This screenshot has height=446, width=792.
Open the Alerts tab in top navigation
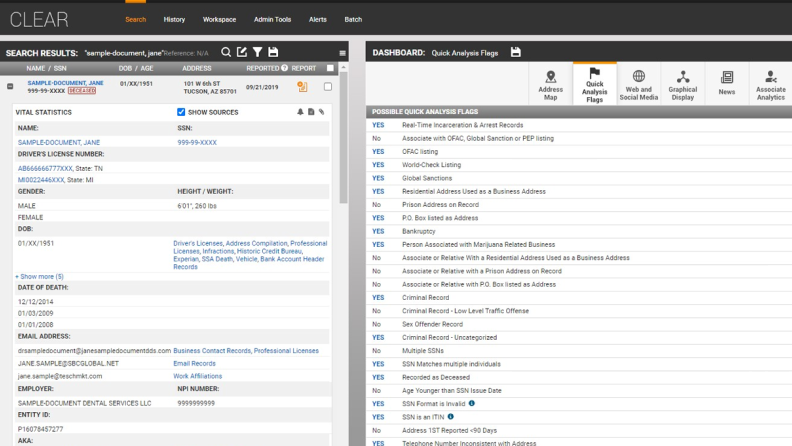317,19
